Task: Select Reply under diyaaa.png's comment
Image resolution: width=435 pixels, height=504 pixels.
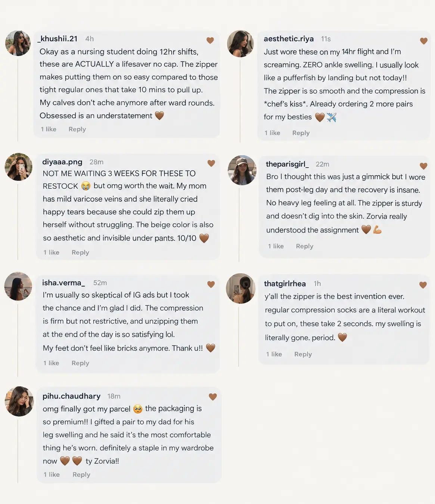Action: (80, 252)
